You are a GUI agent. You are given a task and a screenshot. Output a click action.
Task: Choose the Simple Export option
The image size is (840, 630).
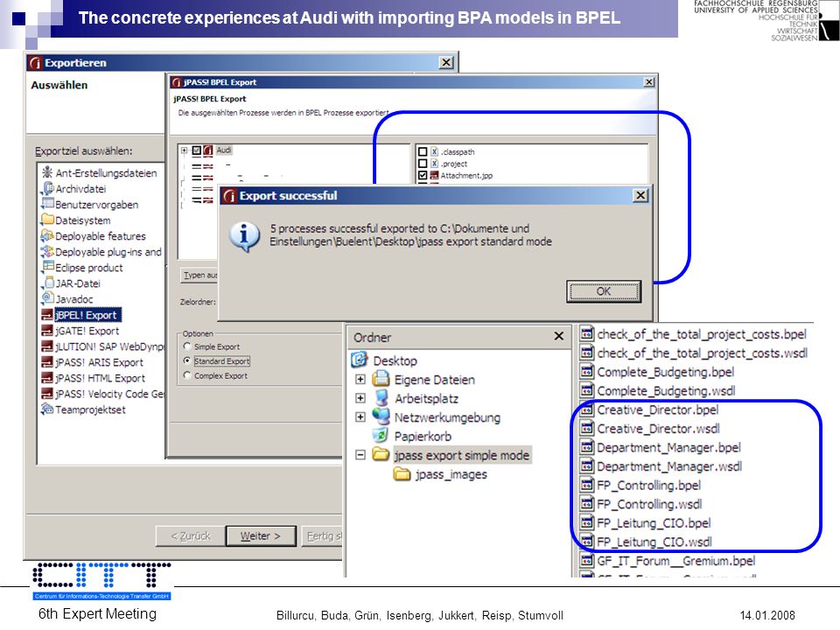(187, 346)
